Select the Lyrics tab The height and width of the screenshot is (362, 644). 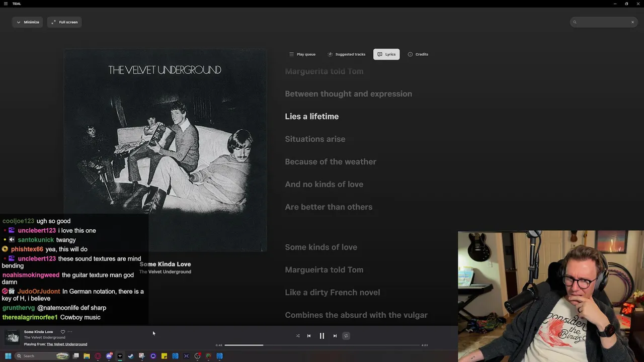click(x=386, y=54)
